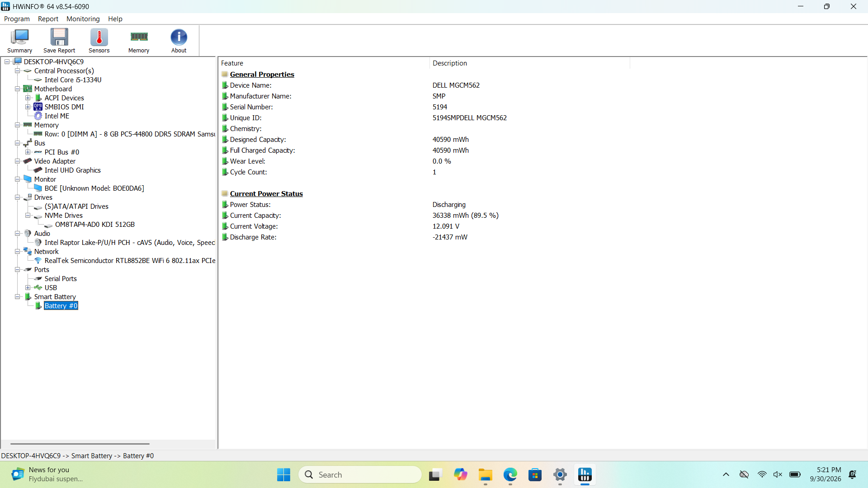Open the Copilot taskbar icon
Screen dimensions: 868x488
(461, 474)
